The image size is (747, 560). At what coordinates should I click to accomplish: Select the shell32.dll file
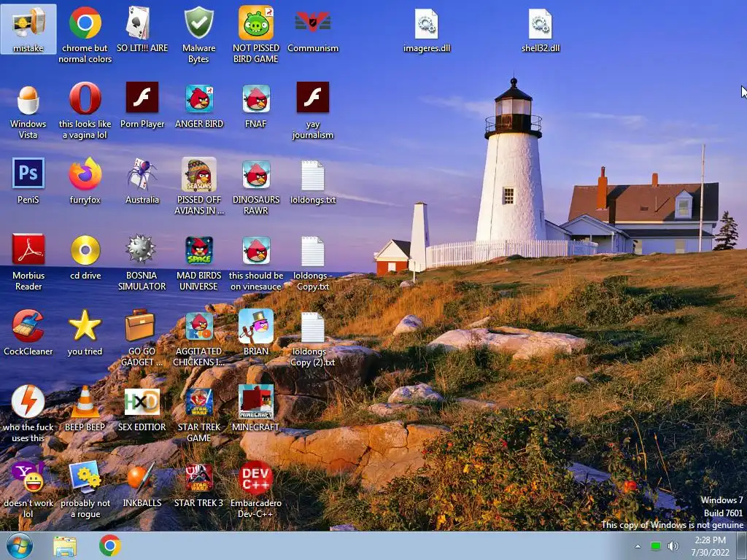541,31
